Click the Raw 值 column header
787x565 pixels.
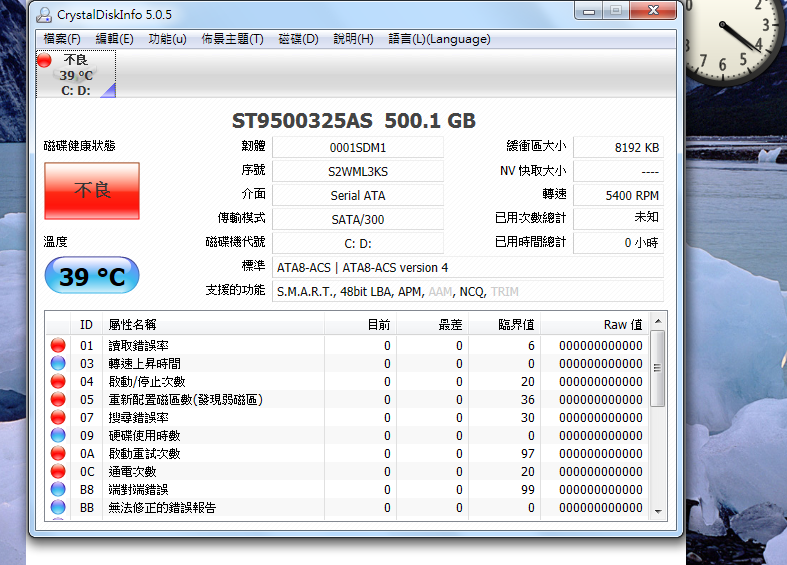pyautogui.click(x=595, y=325)
